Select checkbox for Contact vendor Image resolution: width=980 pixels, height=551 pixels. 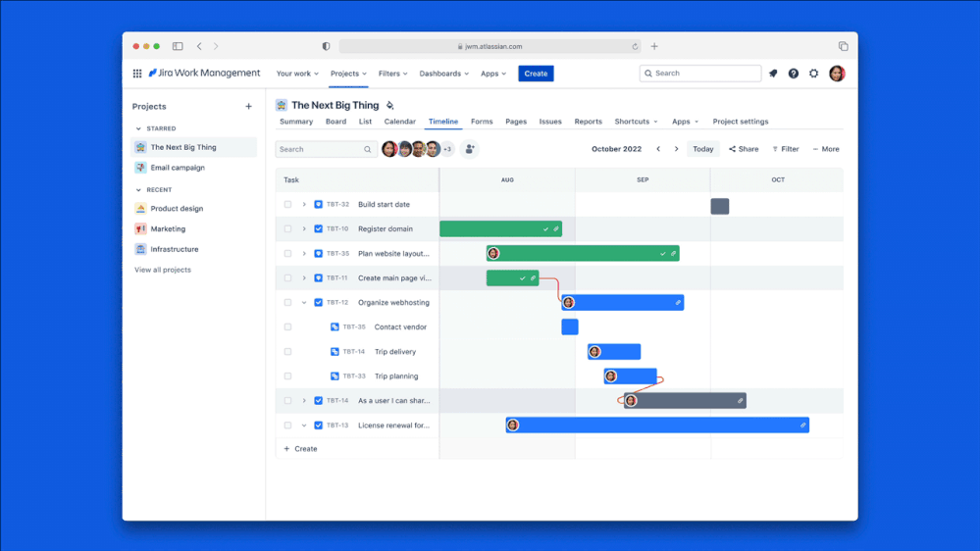287,326
